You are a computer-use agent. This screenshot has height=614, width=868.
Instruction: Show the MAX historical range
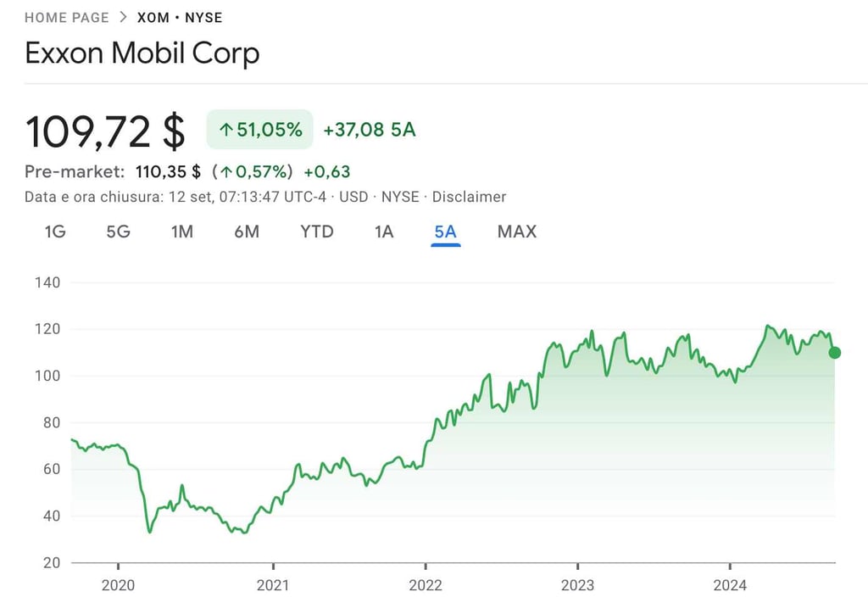click(x=516, y=232)
